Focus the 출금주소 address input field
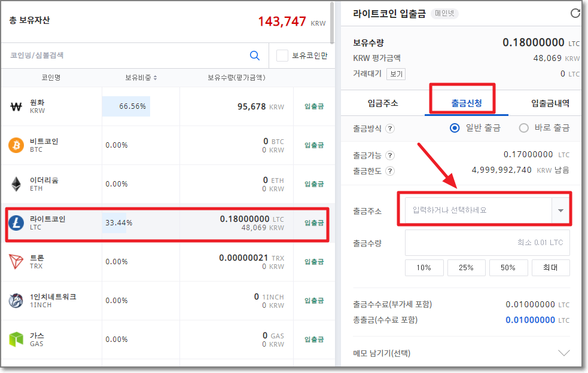Screen dimensions: 588x373 tap(478, 210)
